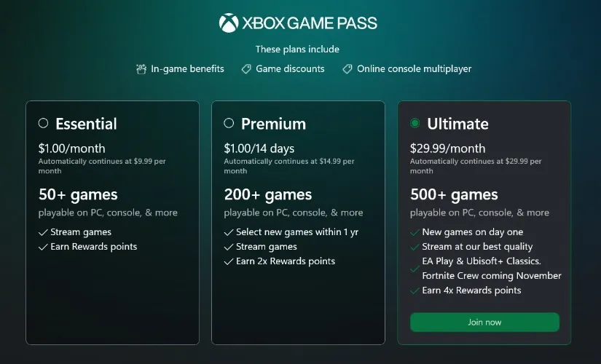601x364 pixels.
Task: Click the In-game benefits icon
Action: 141,69
